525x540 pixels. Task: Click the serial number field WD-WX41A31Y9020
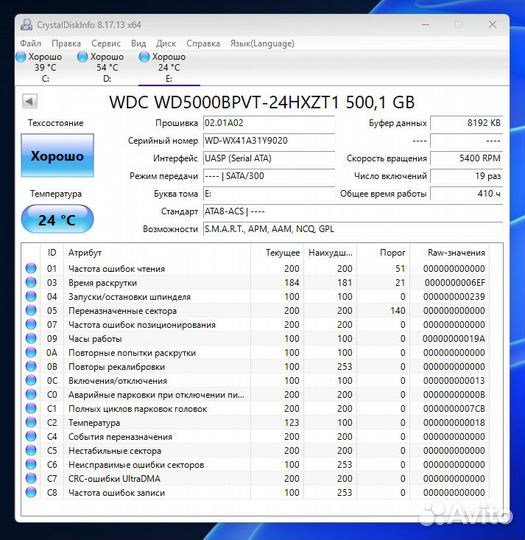(x=269, y=141)
